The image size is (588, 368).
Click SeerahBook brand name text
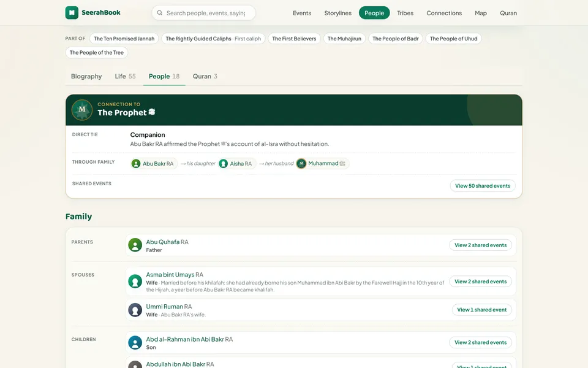pos(101,12)
